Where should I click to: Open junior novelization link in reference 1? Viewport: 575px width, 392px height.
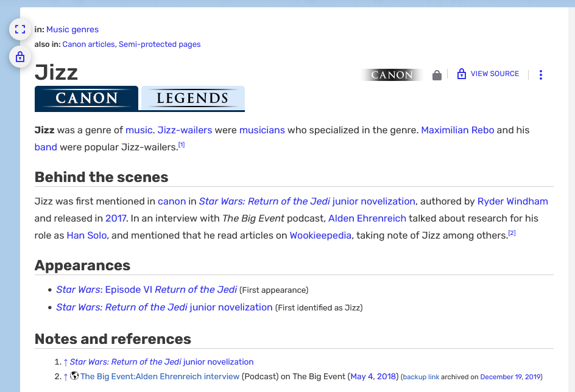[162, 362]
